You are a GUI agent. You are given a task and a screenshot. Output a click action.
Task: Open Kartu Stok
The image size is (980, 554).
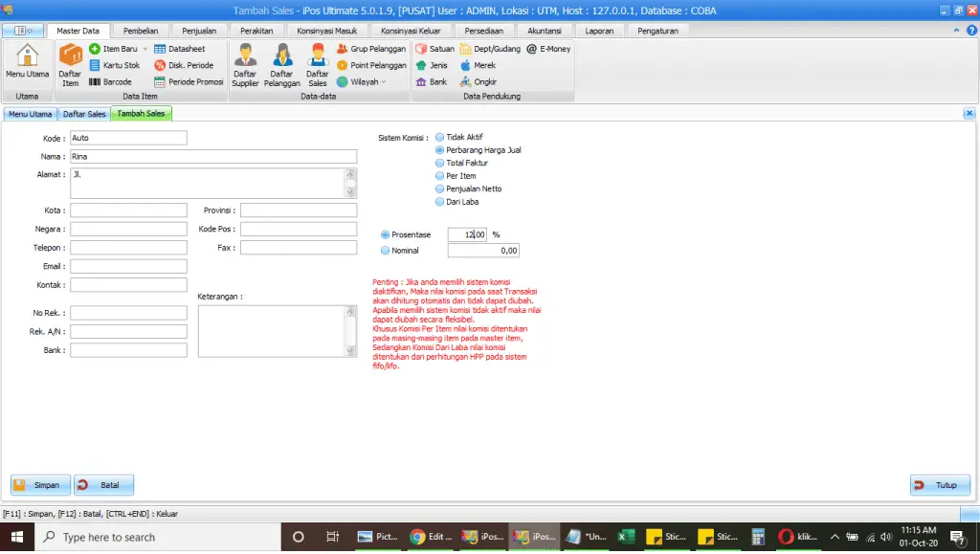coord(115,65)
